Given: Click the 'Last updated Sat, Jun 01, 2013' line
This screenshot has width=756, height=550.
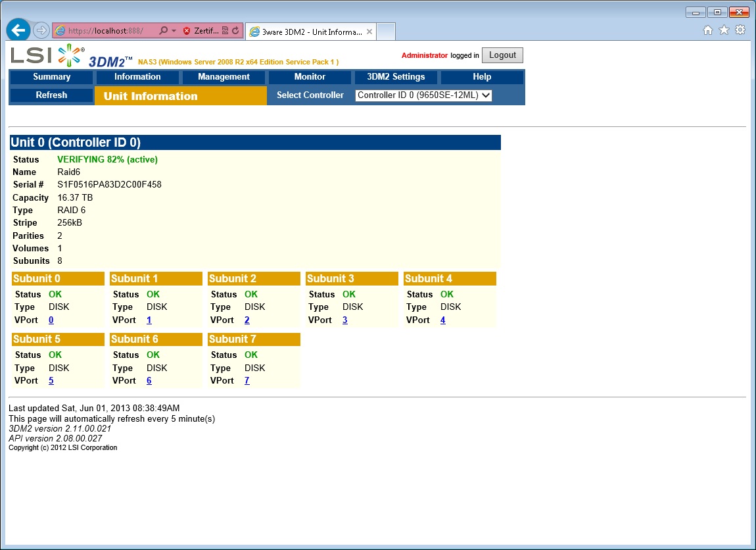Looking at the screenshot, I should pyautogui.click(x=94, y=408).
